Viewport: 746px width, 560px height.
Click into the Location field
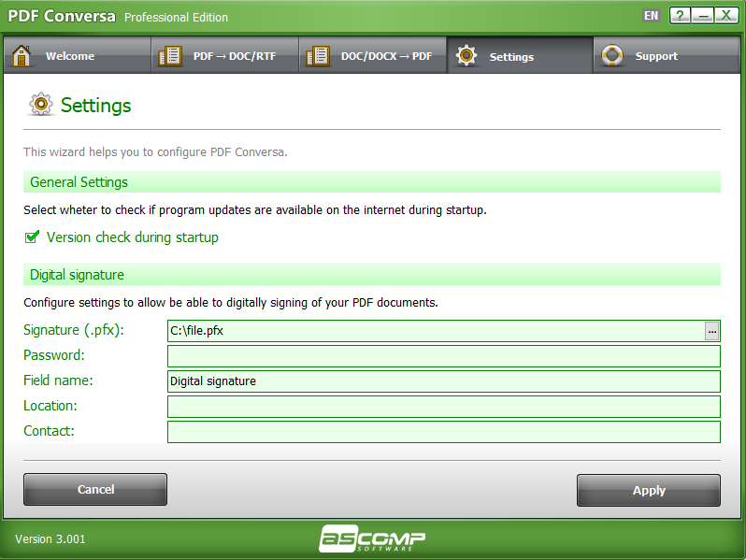tap(444, 407)
